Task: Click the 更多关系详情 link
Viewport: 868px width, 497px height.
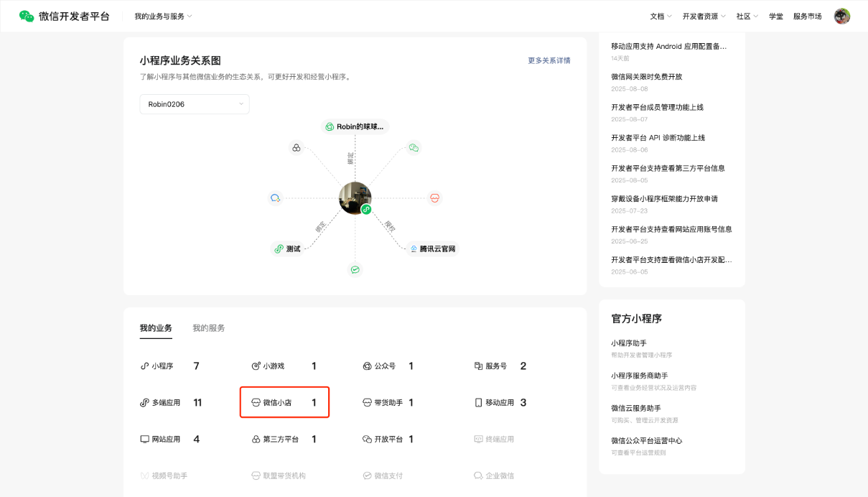Action: click(x=549, y=60)
